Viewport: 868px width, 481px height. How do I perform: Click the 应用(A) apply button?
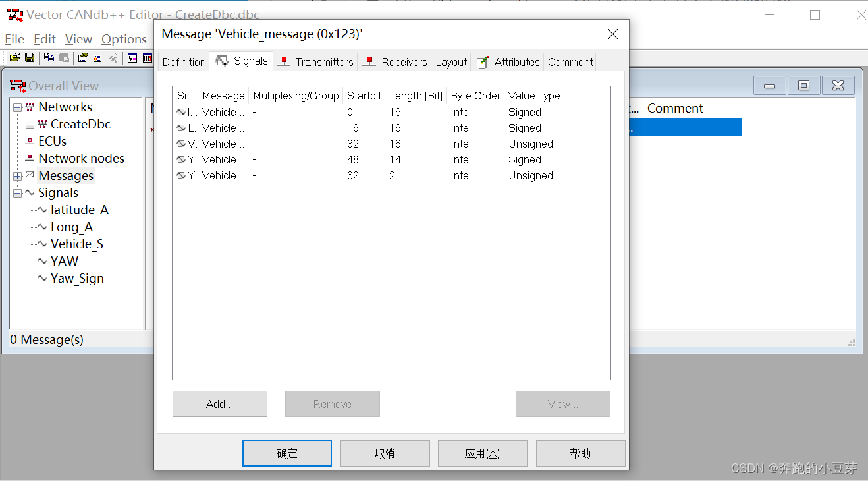coord(483,453)
